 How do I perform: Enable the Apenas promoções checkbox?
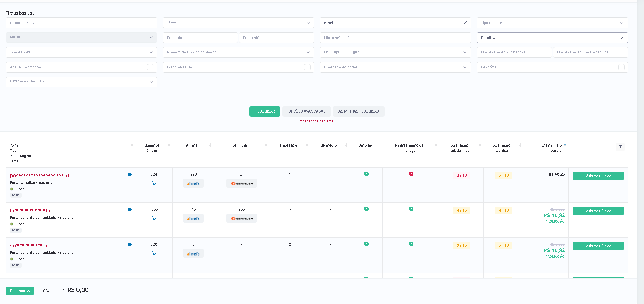(150, 67)
